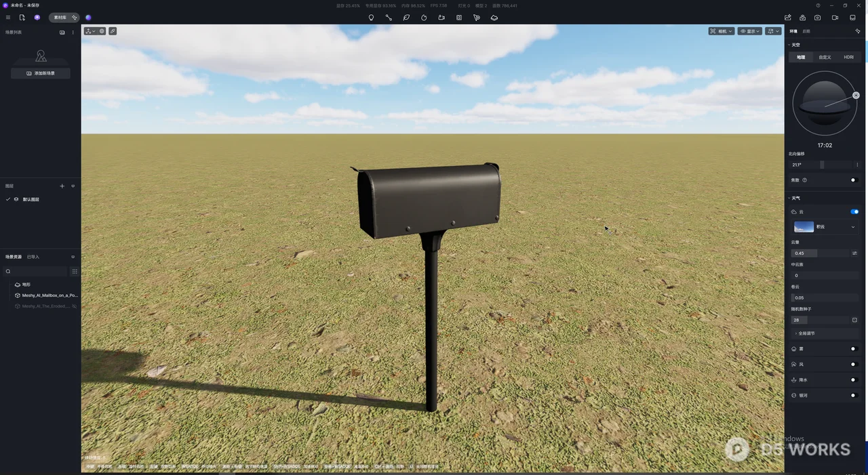Enable the 降水 precipitation toggle
868x475 pixels.
click(x=854, y=379)
